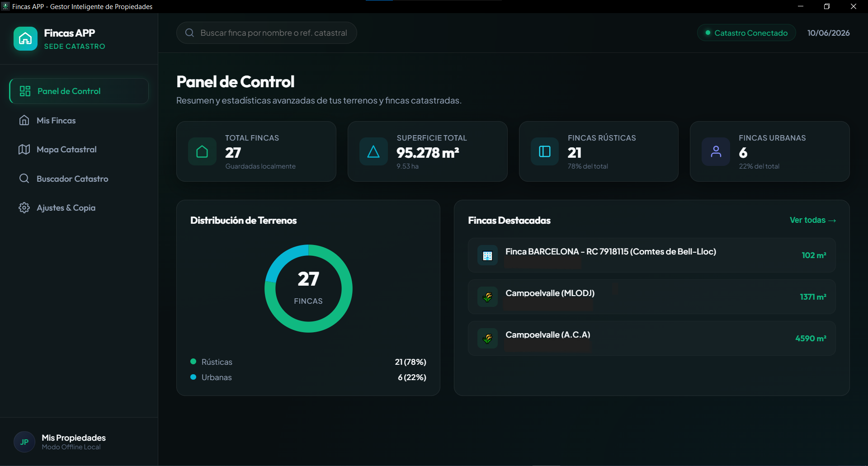Open the Ver todas link
868x466 pixels.
pyautogui.click(x=812, y=220)
